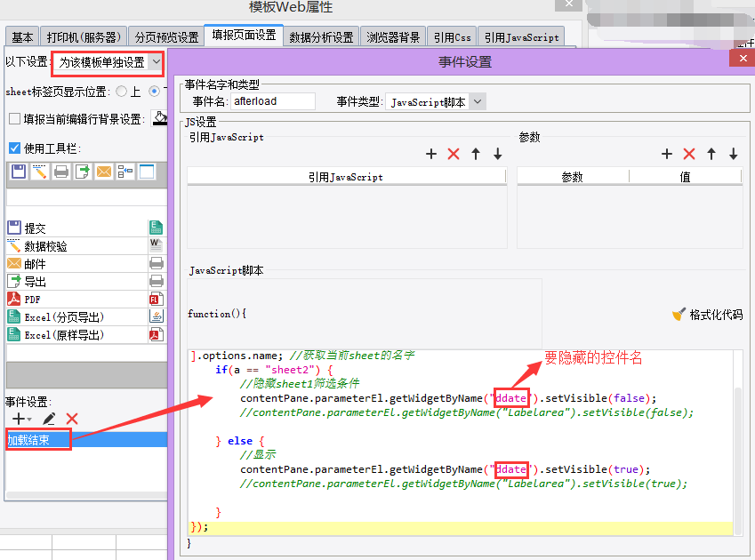Viewport: 755px width, 560px height.
Task: Move the referenced JavaScript entry down
Action: tap(497, 154)
